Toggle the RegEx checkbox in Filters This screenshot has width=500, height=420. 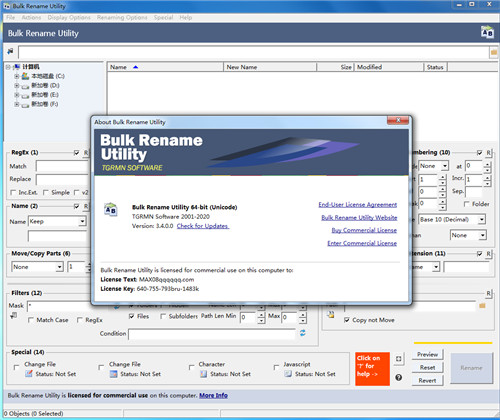80,320
